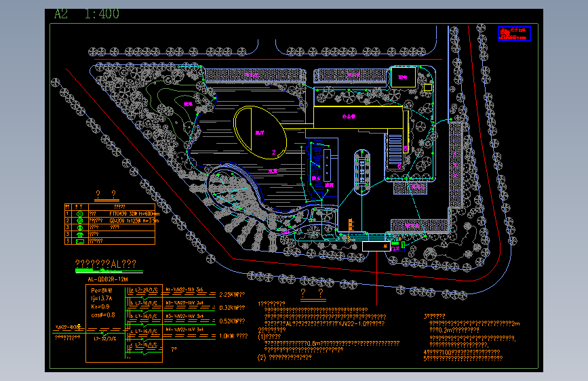Image resolution: width=588 pixels, height=381 pixels.
Task: Pick the hatched lamp symbol in legend row 2
Action: point(79,221)
